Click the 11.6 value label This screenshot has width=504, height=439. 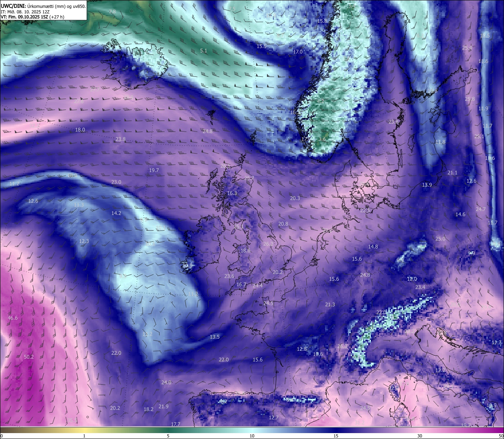click(x=483, y=61)
